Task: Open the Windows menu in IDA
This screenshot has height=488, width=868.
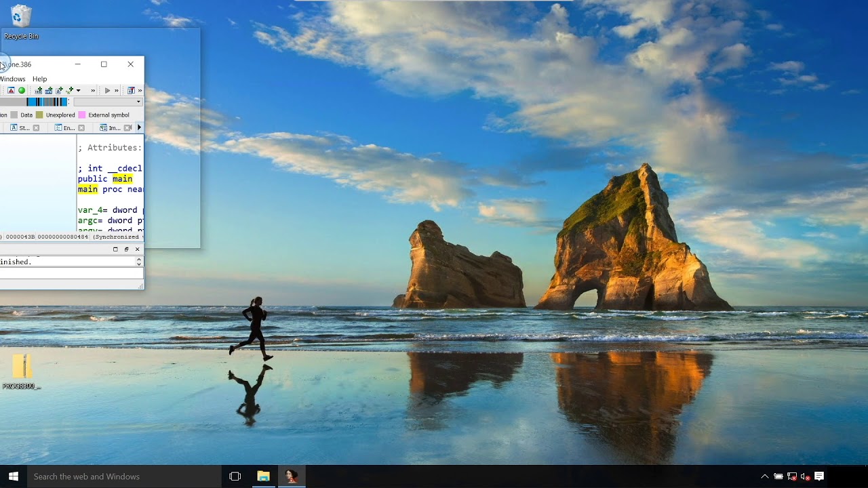Action: coord(12,79)
